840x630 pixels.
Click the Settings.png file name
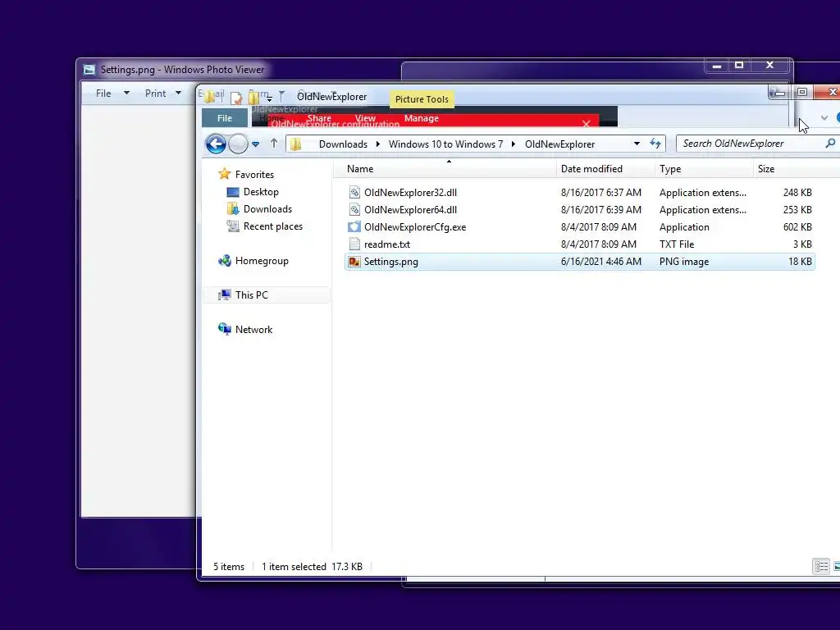[391, 262]
